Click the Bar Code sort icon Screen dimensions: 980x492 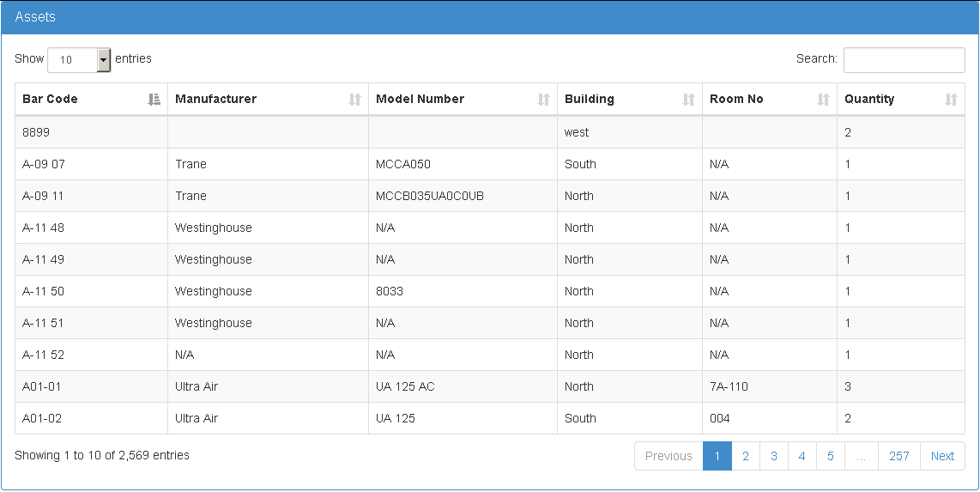pyautogui.click(x=154, y=100)
